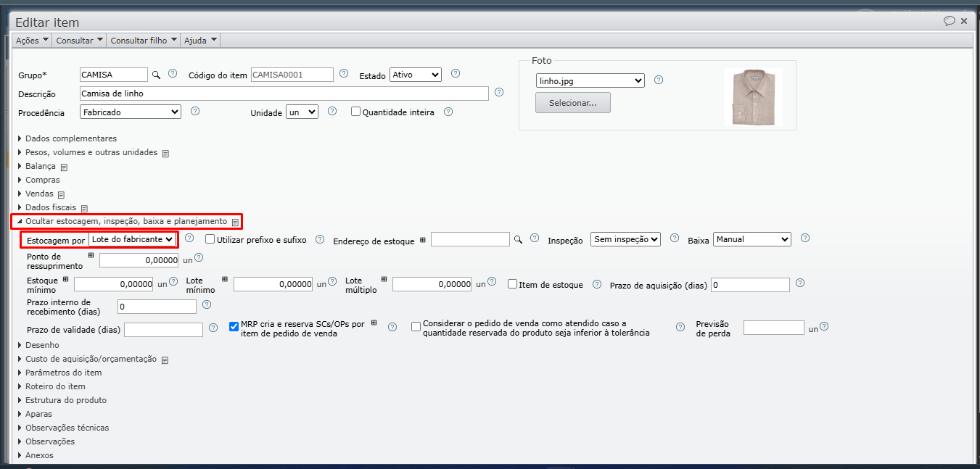
Task: Click the linen shirt photo thumbnail
Action: 754,98
